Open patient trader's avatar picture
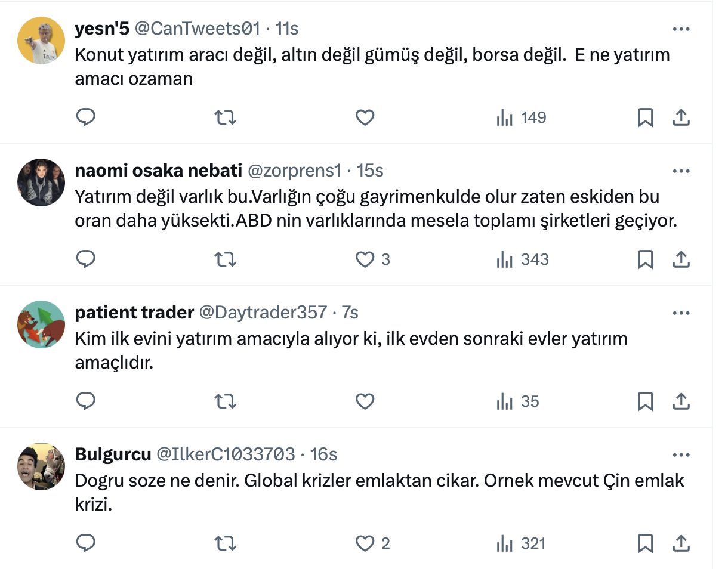 (41, 324)
